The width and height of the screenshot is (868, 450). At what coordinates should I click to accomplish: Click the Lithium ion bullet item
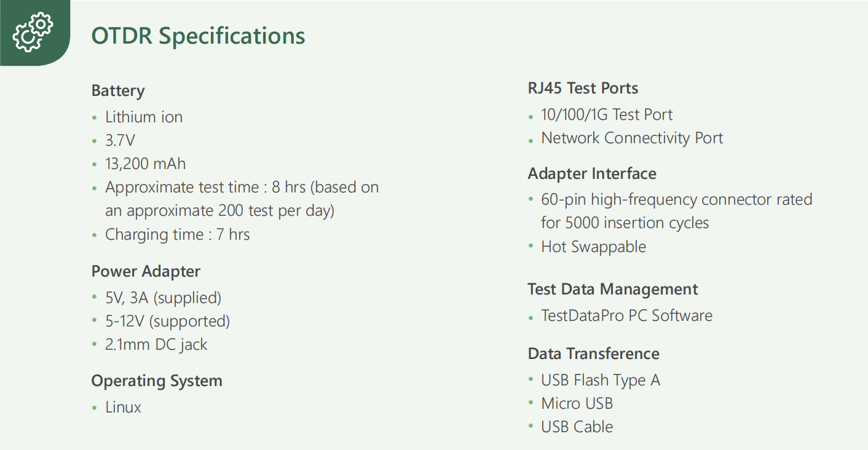tap(144, 117)
